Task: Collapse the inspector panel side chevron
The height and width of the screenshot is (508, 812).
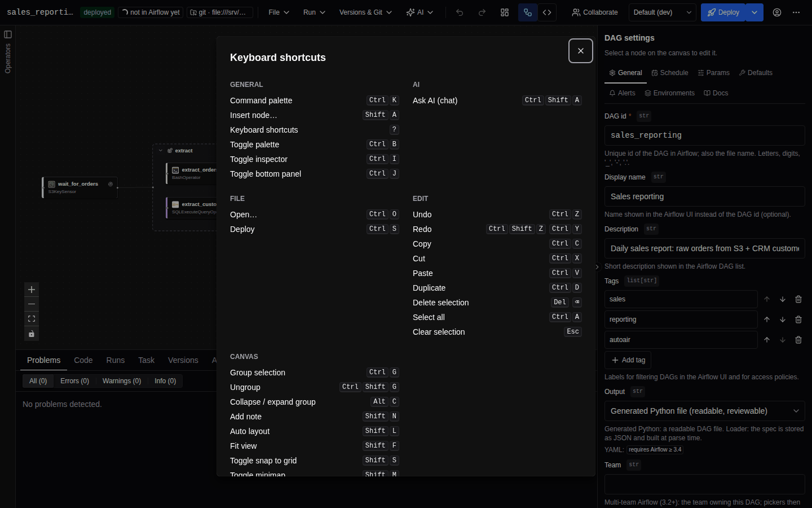Action: [597, 267]
